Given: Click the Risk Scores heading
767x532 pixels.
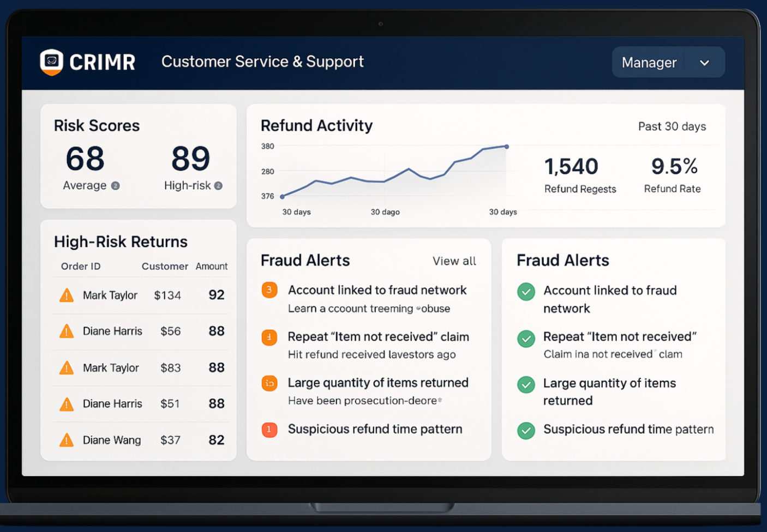Looking at the screenshot, I should 97,126.
